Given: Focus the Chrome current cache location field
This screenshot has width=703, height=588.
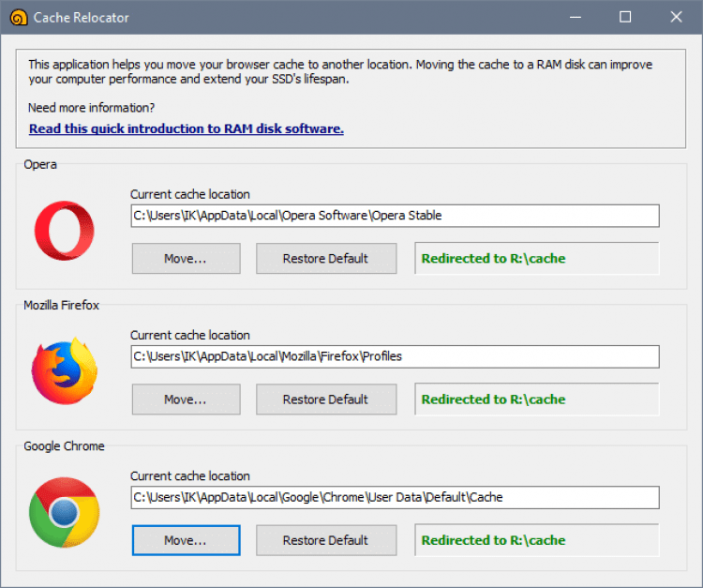Looking at the screenshot, I should 394,497.
